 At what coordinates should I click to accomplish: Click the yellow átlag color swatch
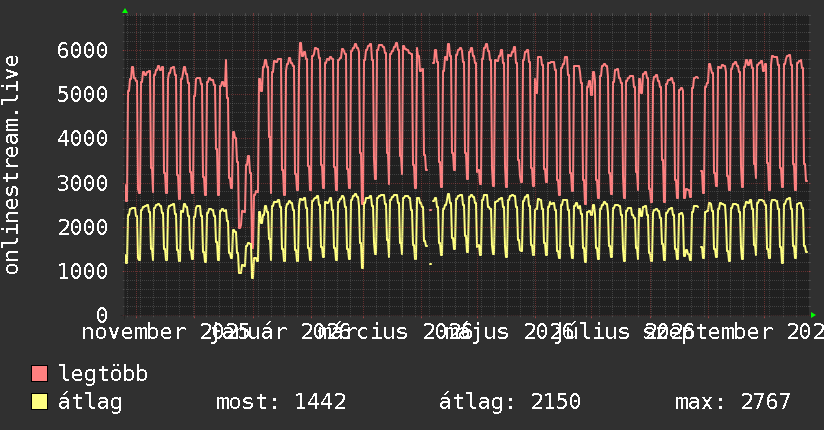coord(39,402)
